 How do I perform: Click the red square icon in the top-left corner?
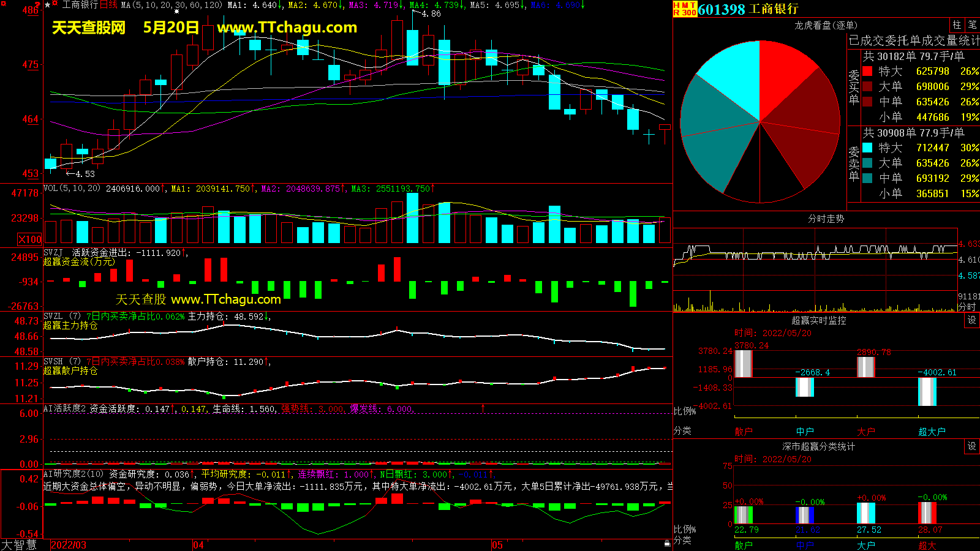[x=3, y=4]
